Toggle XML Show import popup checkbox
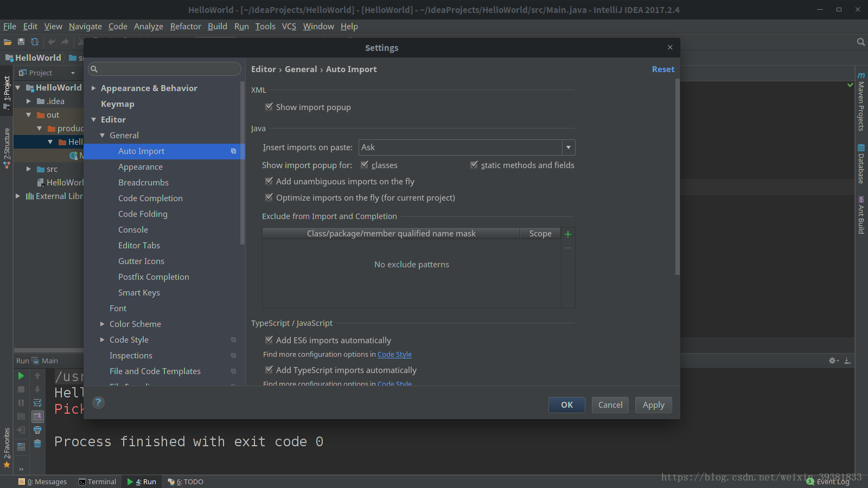The width and height of the screenshot is (868, 488). click(269, 107)
